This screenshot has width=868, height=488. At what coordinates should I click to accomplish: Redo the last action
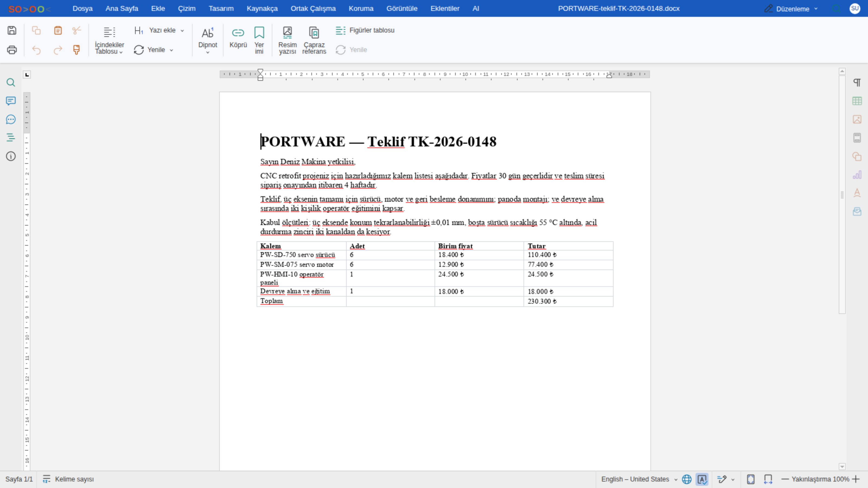[58, 50]
